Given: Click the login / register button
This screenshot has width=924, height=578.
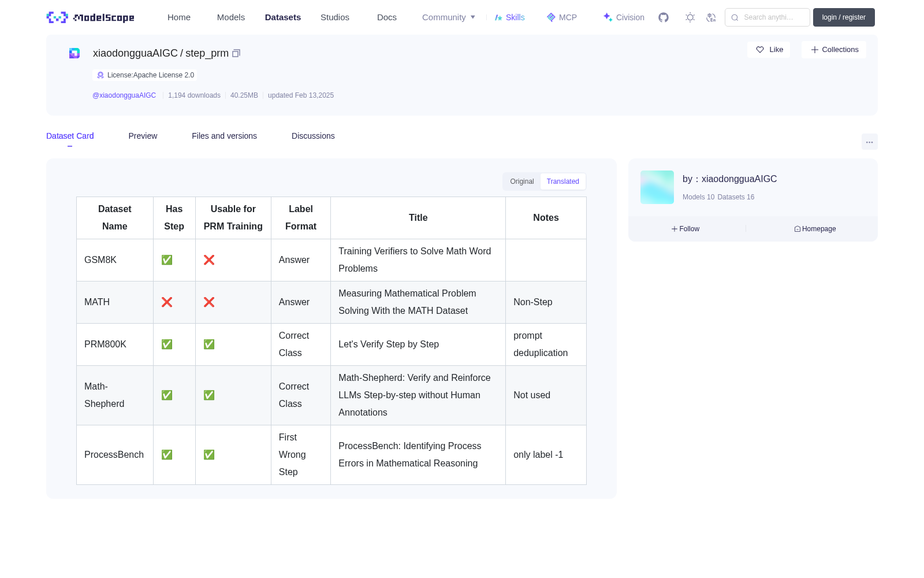Looking at the screenshot, I should tap(844, 17).
